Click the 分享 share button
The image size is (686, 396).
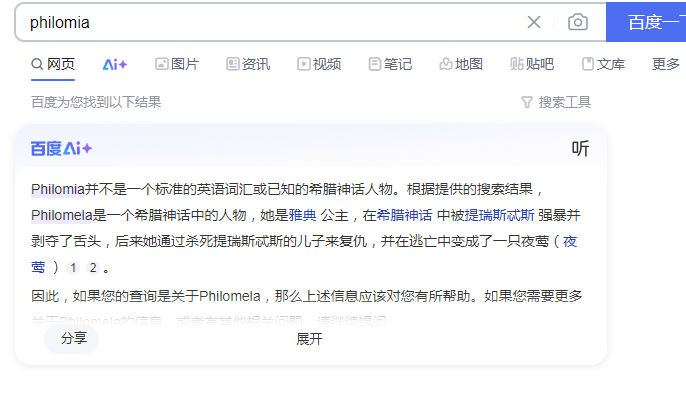coord(72,339)
